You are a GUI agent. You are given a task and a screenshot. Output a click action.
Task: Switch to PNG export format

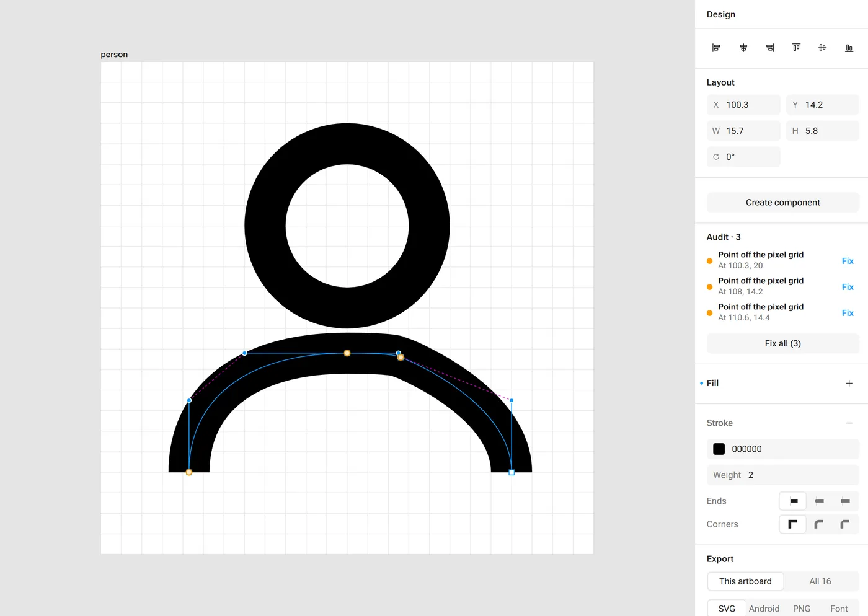[x=802, y=609]
